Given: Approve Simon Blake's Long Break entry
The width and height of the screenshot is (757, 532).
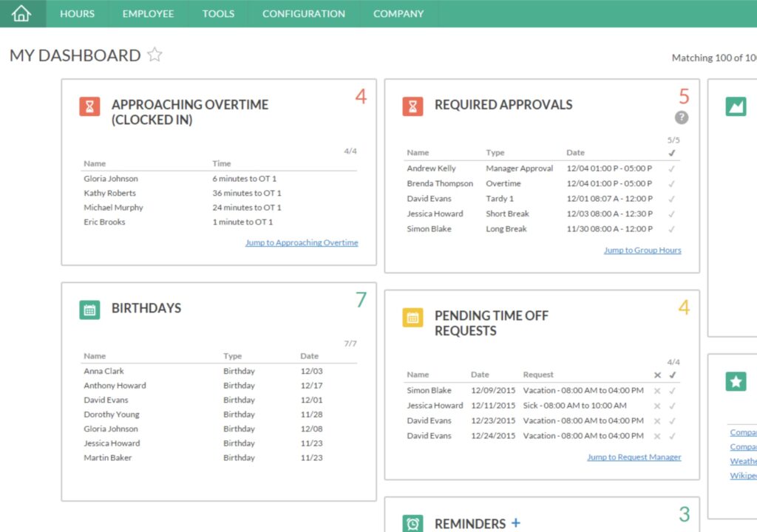Looking at the screenshot, I should coord(671,229).
